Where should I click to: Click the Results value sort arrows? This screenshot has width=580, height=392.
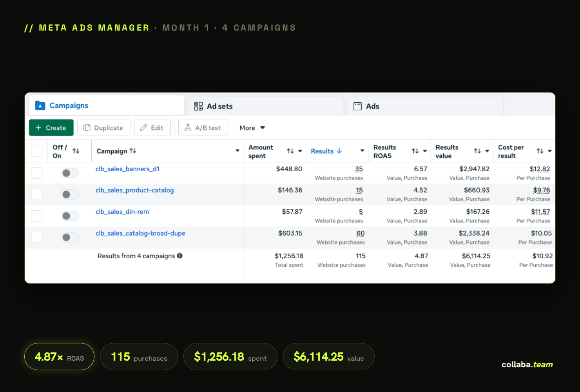(x=477, y=151)
